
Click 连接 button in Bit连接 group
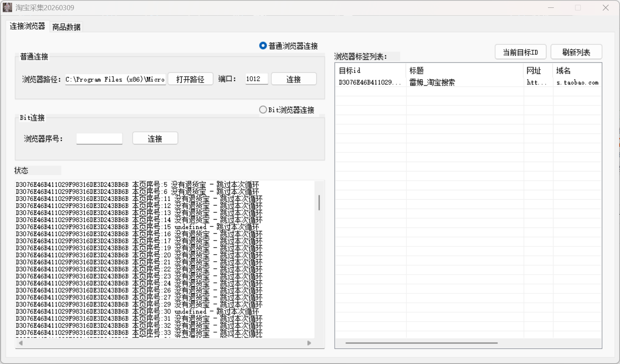155,138
